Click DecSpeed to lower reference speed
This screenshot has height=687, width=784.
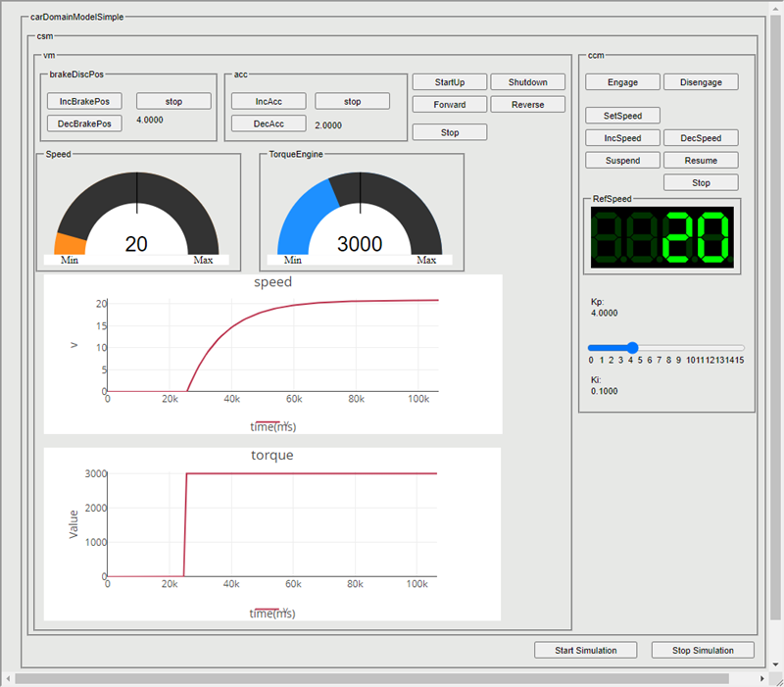(x=701, y=138)
